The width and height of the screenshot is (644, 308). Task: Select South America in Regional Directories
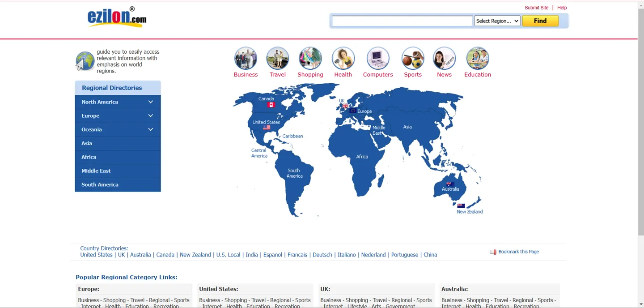(x=118, y=185)
